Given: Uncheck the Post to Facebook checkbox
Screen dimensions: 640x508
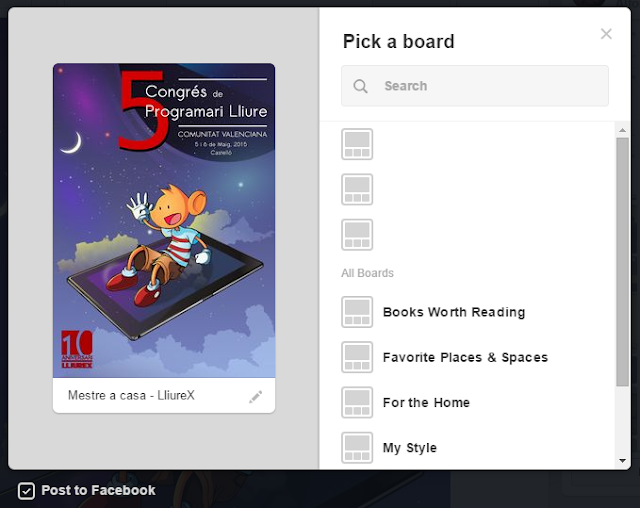Looking at the screenshot, I should coord(26,491).
